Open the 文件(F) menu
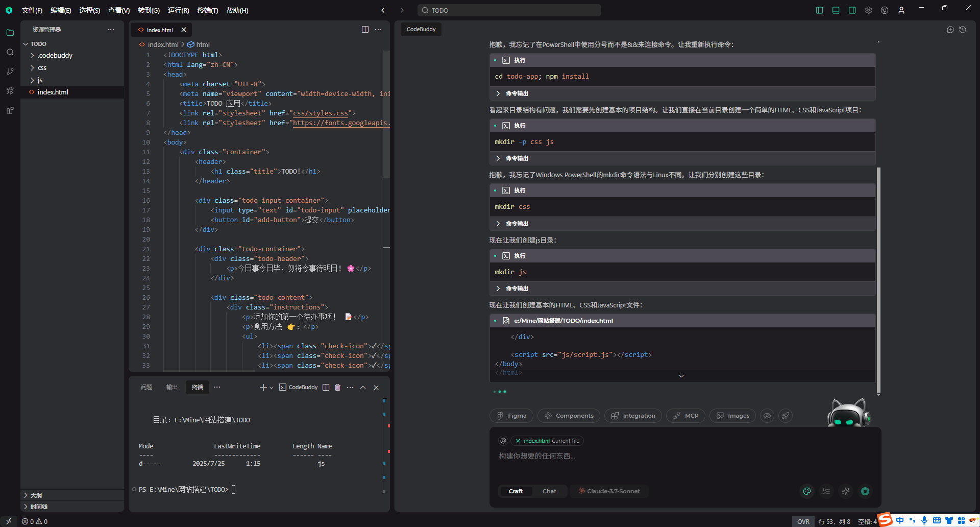The height and width of the screenshot is (527, 980). 32,10
